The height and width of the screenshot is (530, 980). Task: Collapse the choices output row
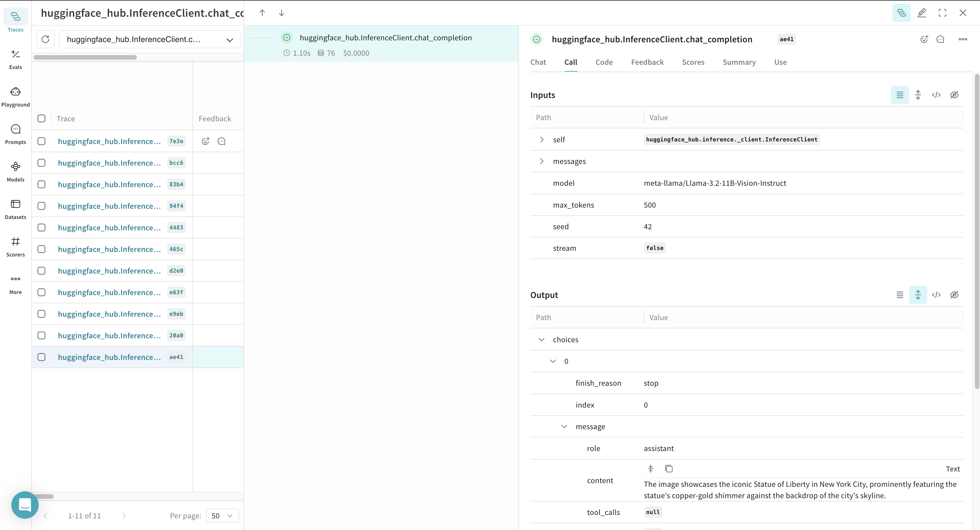[542, 340]
